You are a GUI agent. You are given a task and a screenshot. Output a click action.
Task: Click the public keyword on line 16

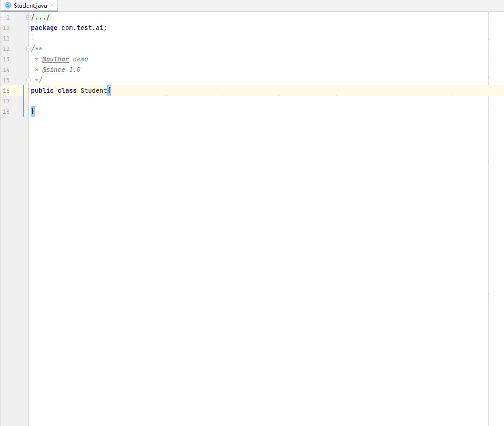pyautogui.click(x=42, y=90)
